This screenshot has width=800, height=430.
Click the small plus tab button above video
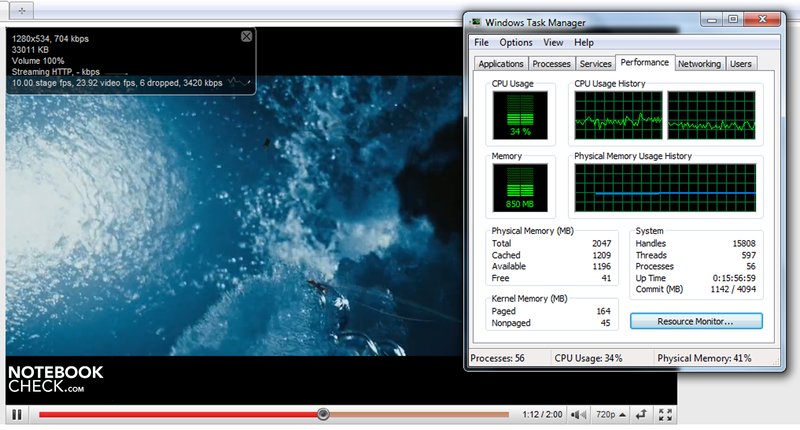tap(21, 10)
